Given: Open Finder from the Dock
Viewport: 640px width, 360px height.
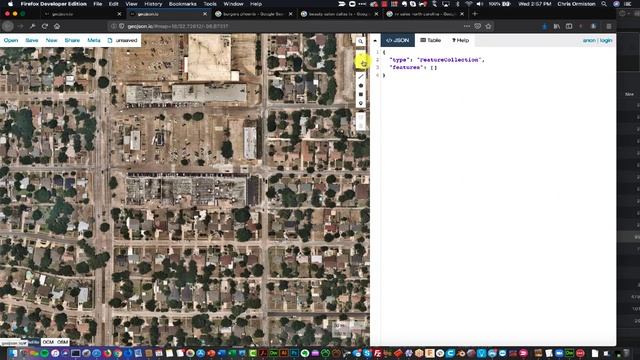Looking at the screenshot, I should [13, 353].
